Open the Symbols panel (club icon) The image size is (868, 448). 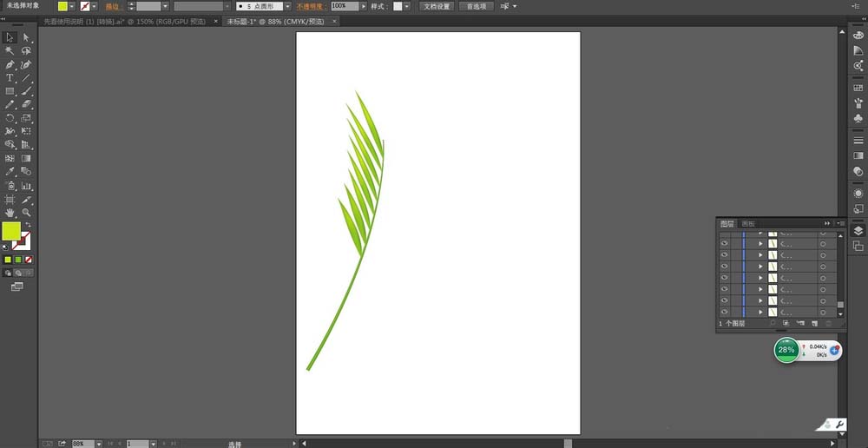click(858, 118)
